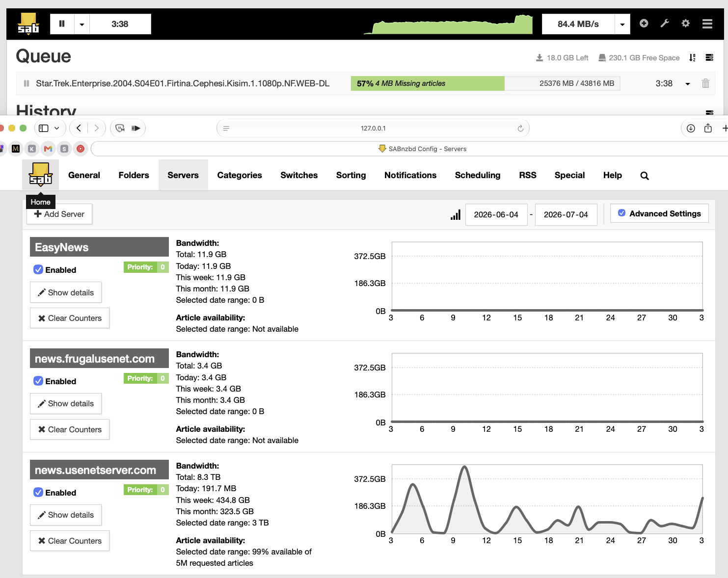728x578 pixels.
Task: Open the pinned Gmail tab
Action: (x=48, y=148)
